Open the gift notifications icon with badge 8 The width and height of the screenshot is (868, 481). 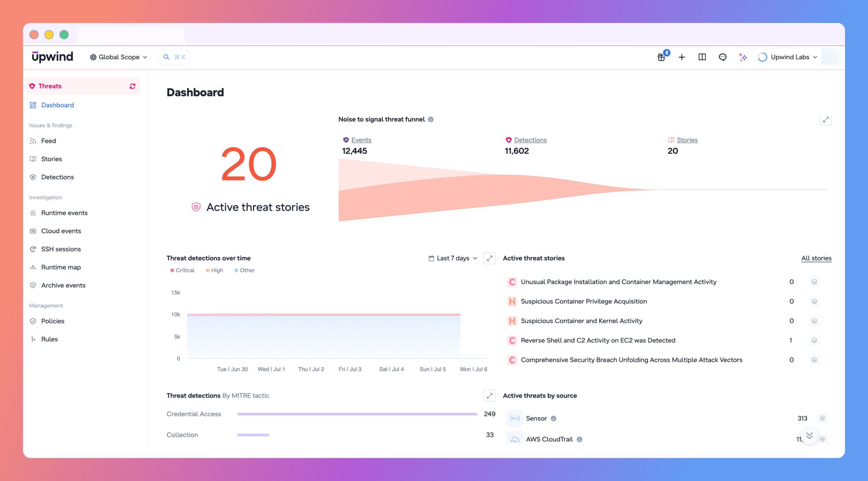point(662,57)
